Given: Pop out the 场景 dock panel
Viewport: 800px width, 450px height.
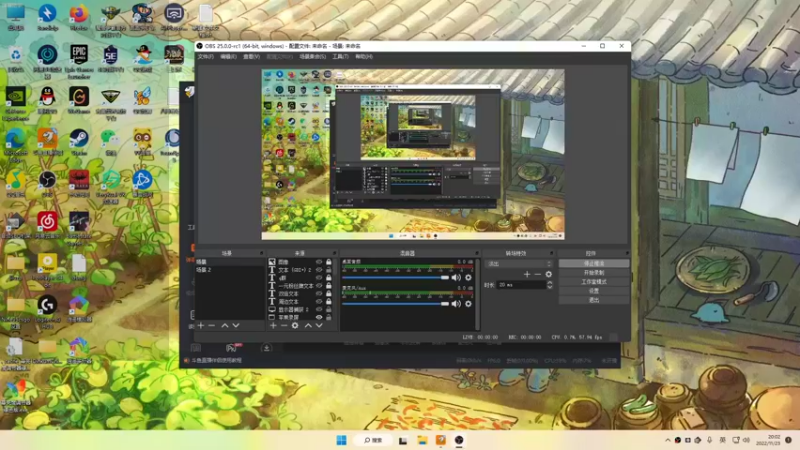Looking at the screenshot, I should (x=261, y=253).
